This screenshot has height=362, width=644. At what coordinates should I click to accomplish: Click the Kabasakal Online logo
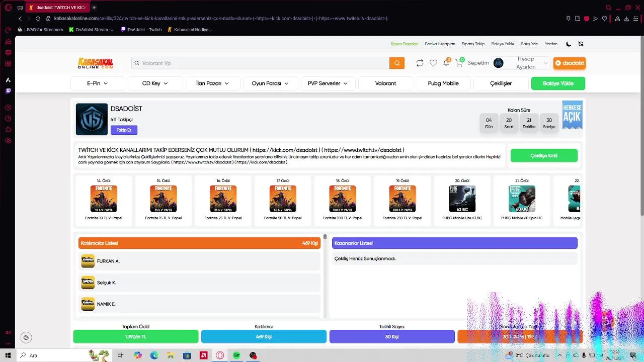95,63
